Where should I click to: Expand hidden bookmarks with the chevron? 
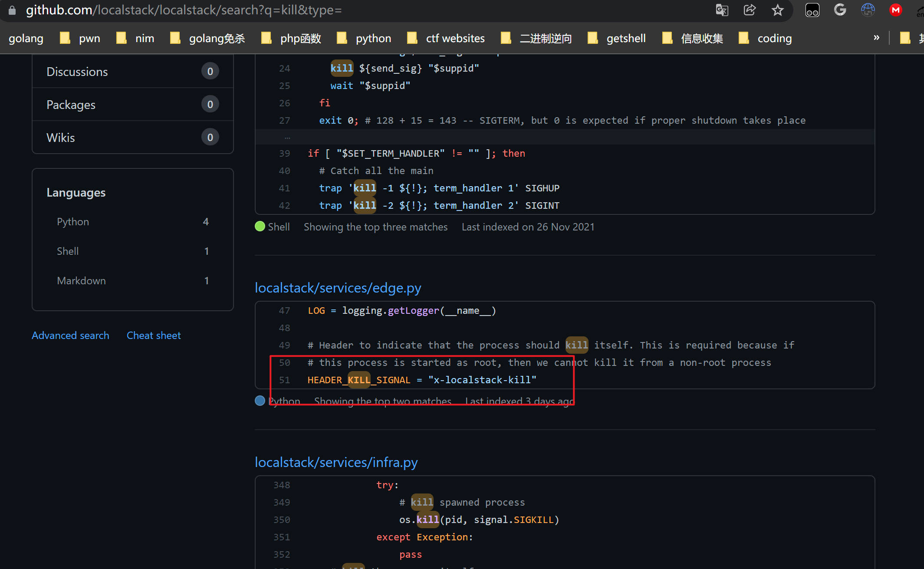876,38
